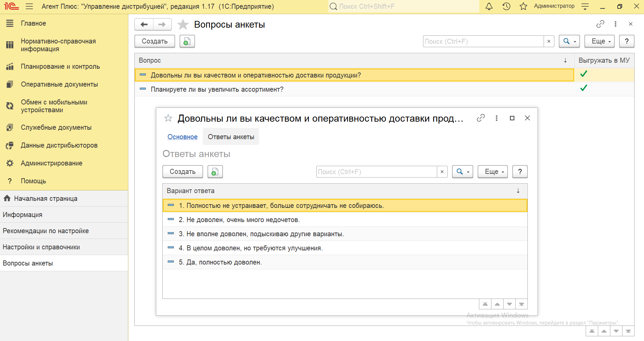
Task: Open the notifications bell
Action: 489,6
